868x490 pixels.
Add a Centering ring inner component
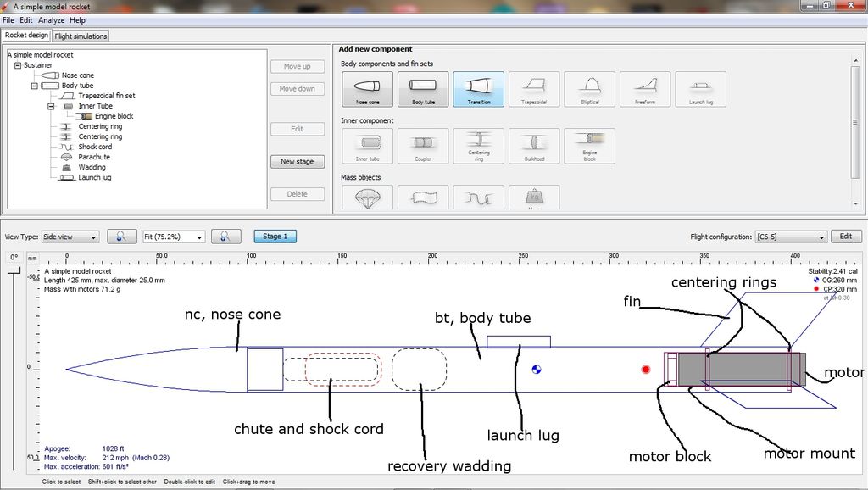pos(478,146)
